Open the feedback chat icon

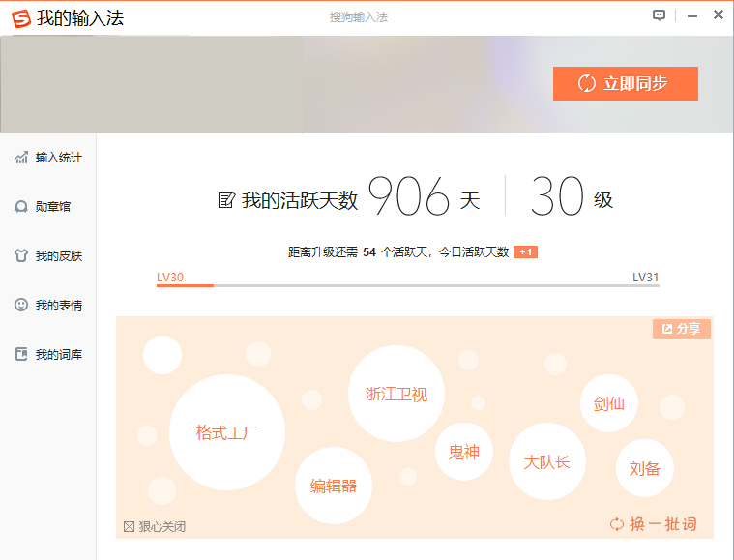coord(659,15)
